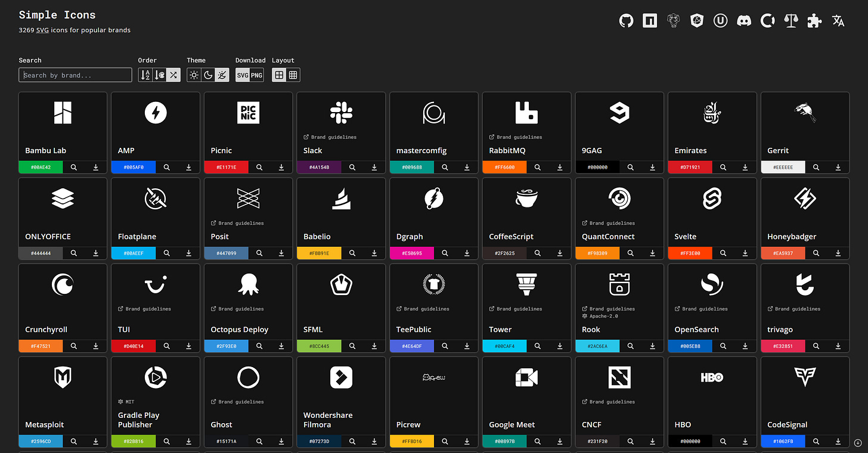This screenshot has height=453, width=868.
Task: Open QuantConnect brand guidelines link
Action: coord(608,223)
